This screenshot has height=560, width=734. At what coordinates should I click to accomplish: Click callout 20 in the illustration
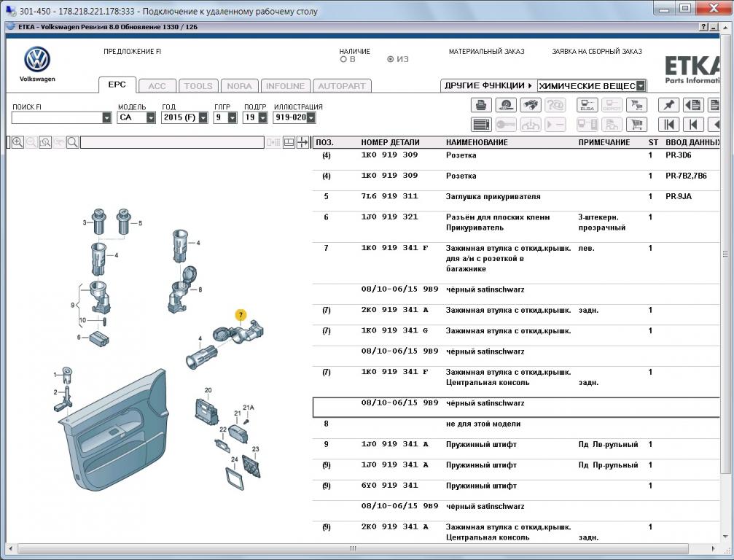click(208, 390)
